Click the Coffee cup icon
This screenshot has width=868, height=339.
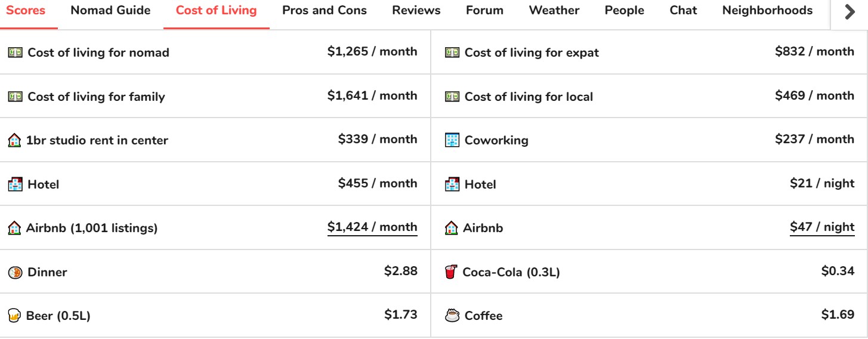[452, 315]
